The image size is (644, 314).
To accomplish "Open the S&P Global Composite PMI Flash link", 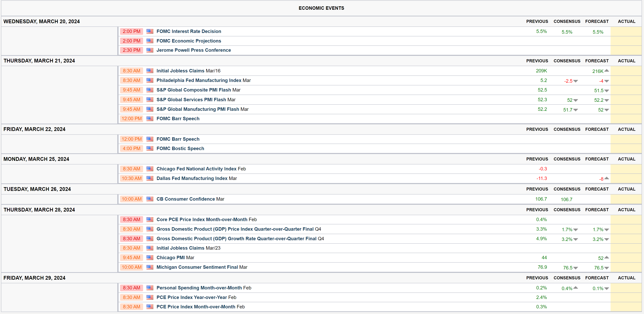I will pos(194,90).
